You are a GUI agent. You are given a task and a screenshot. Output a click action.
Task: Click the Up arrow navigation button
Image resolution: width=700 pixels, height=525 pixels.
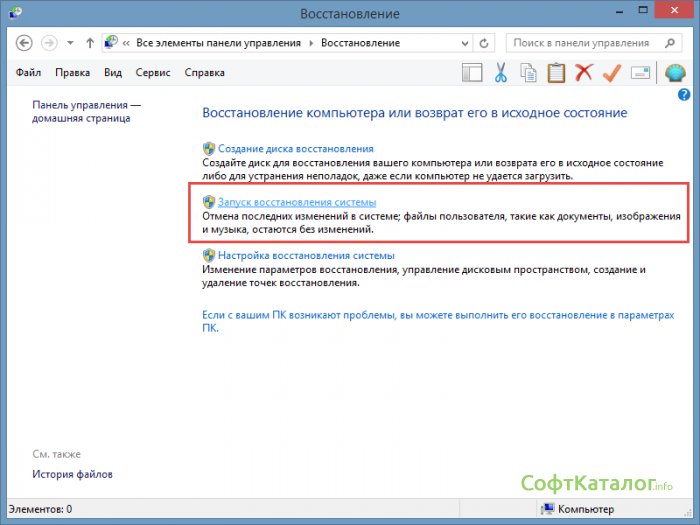pos(90,43)
